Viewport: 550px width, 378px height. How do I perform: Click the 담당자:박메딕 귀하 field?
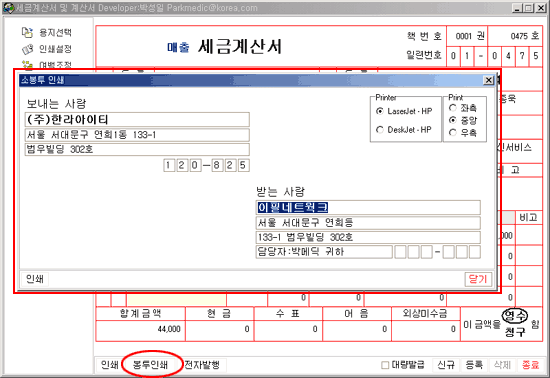[324, 252]
